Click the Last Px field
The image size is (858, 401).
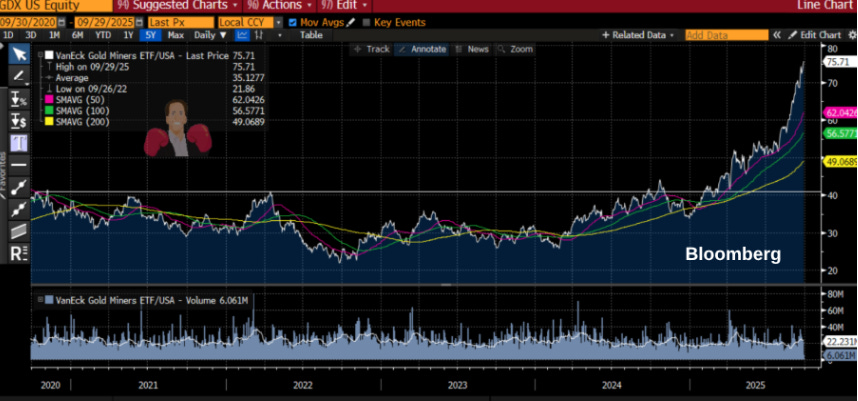(181, 22)
